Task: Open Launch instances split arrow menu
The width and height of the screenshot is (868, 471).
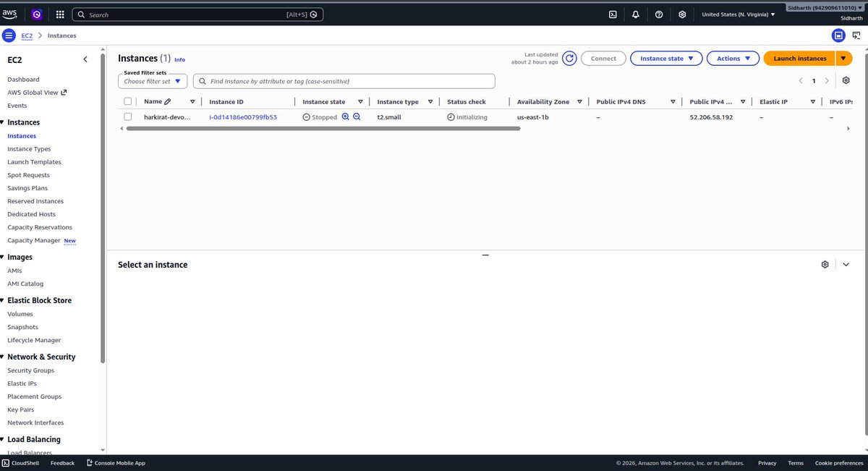Action: (844, 59)
